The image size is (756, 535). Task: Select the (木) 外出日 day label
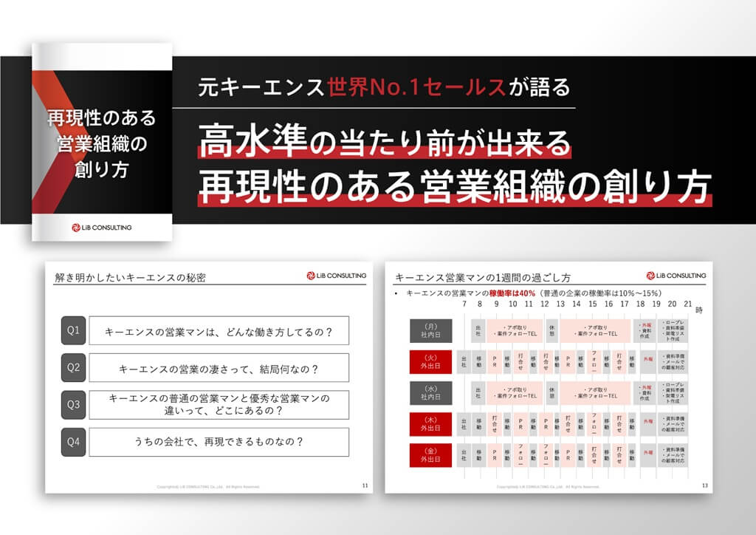pos(430,424)
